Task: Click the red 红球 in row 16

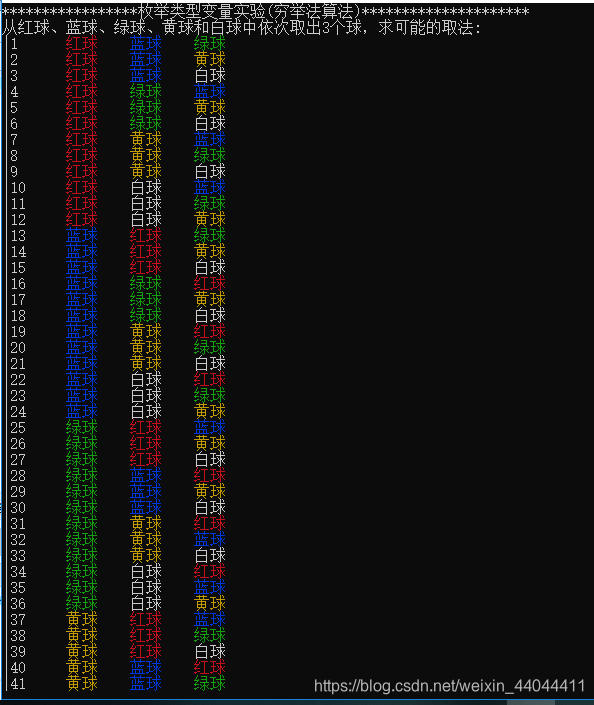Action: [x=210, y=284]
